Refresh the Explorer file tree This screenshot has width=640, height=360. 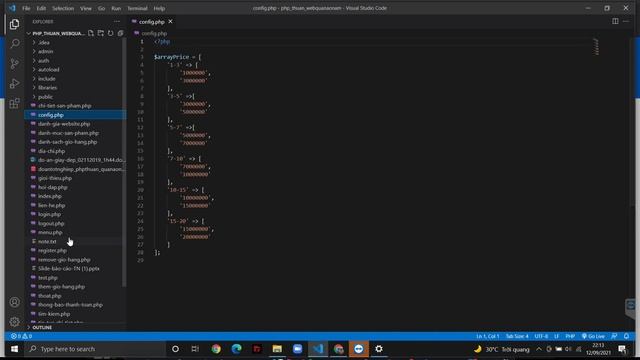[x=110, y=33]
